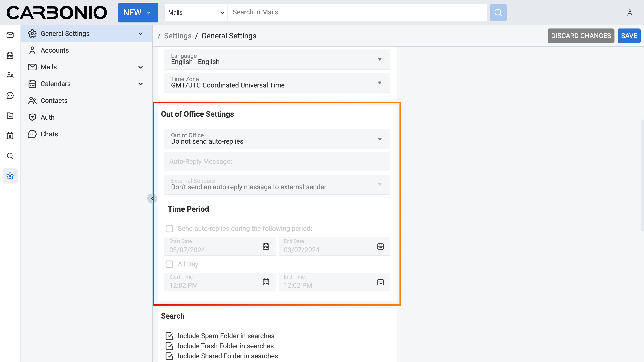The width and height of the screenshot is (644, 362).
Task: Click the Search in Mails field
Action: [x=357, y=12]
